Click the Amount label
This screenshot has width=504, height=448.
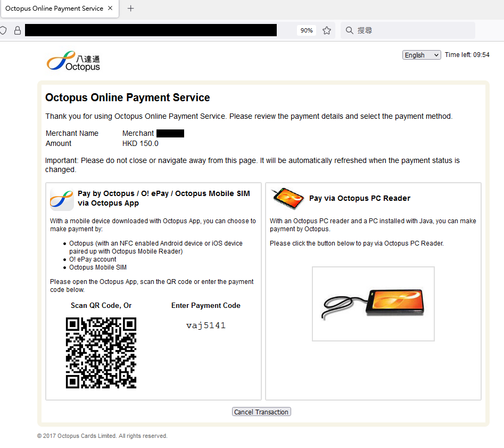coord(59,143)
